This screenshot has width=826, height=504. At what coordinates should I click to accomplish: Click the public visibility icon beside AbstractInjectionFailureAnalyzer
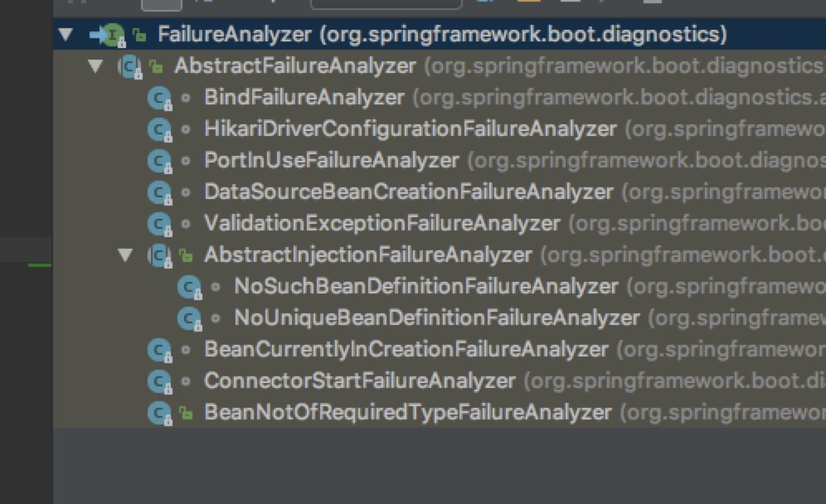click(x=186, y=255)
